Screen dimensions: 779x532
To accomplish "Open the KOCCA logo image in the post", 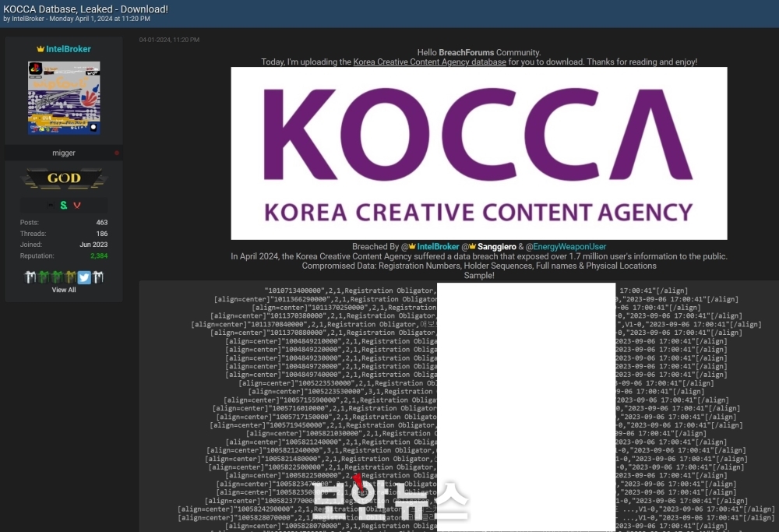I will (479, 153).
